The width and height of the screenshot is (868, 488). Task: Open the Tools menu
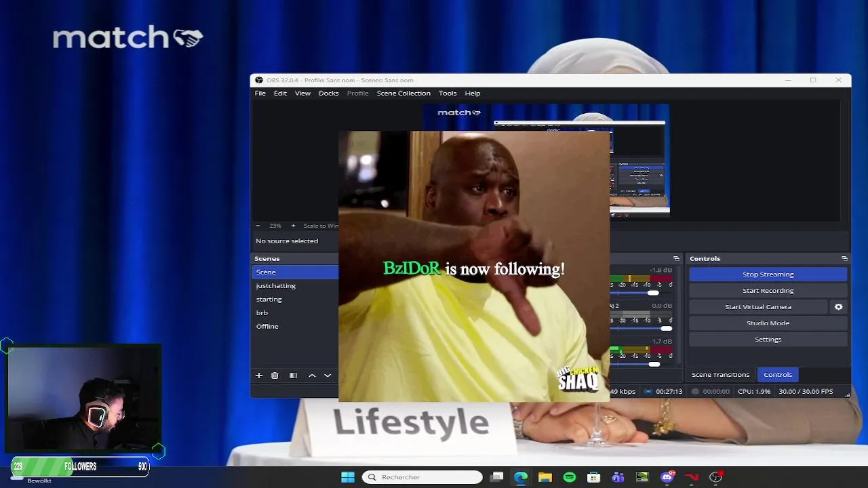pos(448,93)
